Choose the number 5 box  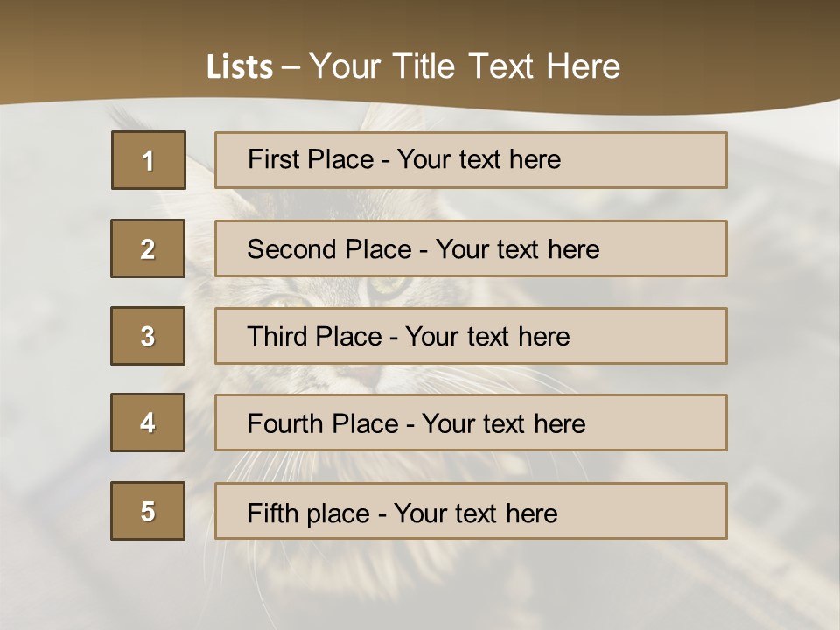click(148, 511)
